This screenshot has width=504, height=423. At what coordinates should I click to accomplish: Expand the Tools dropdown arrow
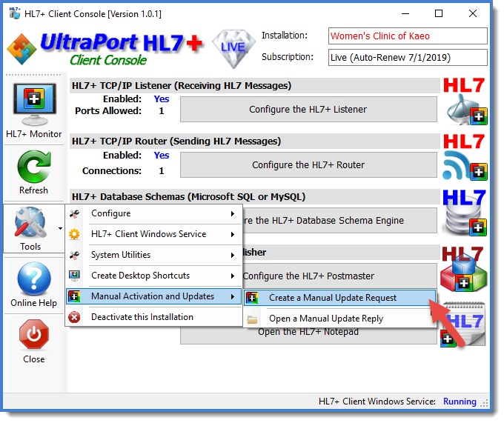(60, 228)
